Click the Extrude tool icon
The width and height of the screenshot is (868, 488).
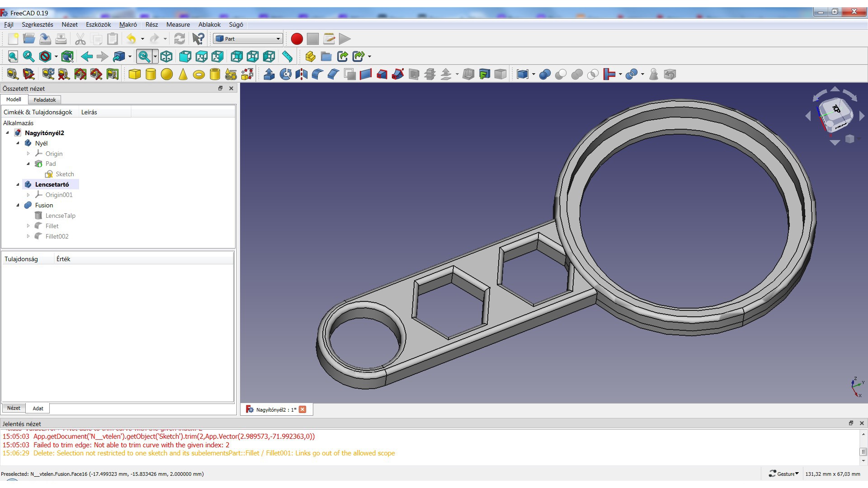[x=269, y=74]
